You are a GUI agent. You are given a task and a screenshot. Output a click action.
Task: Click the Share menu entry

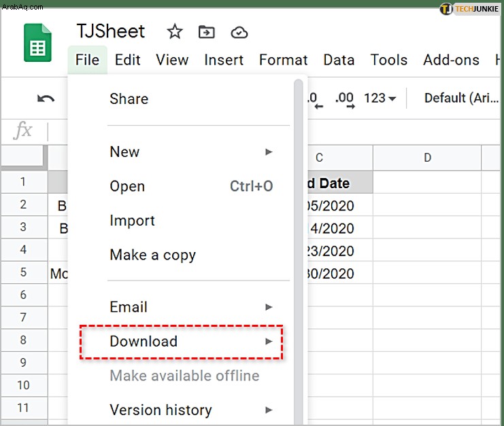coord(129,99)
